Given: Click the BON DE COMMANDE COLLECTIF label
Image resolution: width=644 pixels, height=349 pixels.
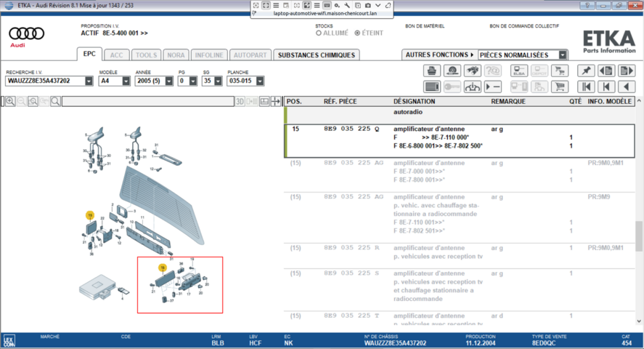Looking at the screenshot, I should coord(524,26).
